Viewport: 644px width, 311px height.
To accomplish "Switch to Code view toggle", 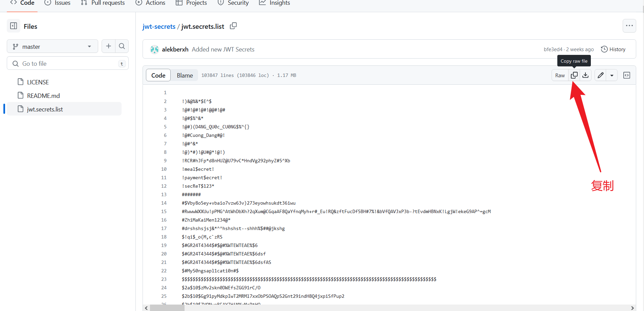I will point(158,75).
